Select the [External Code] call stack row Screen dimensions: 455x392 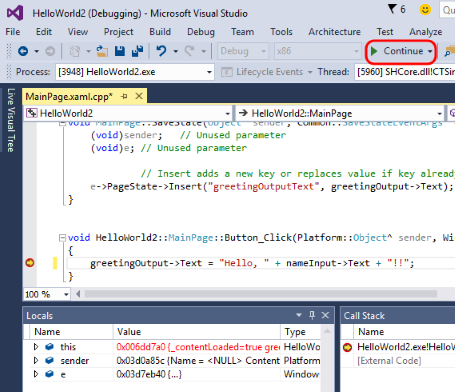389,361
